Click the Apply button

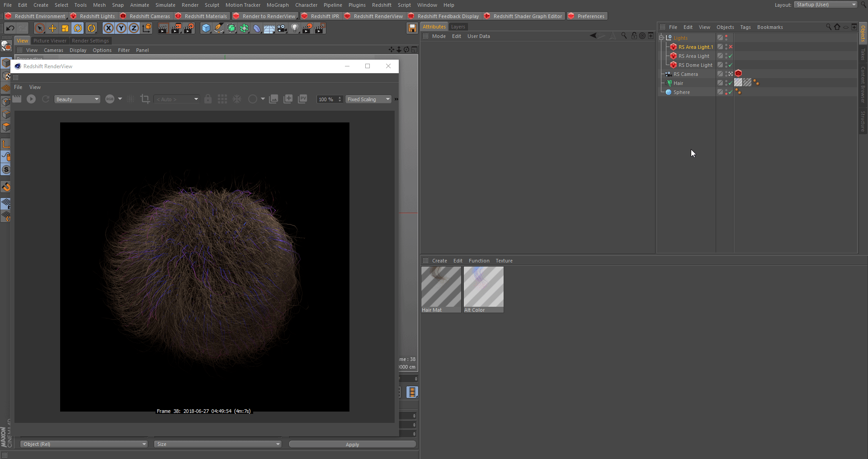pos(352,445)
